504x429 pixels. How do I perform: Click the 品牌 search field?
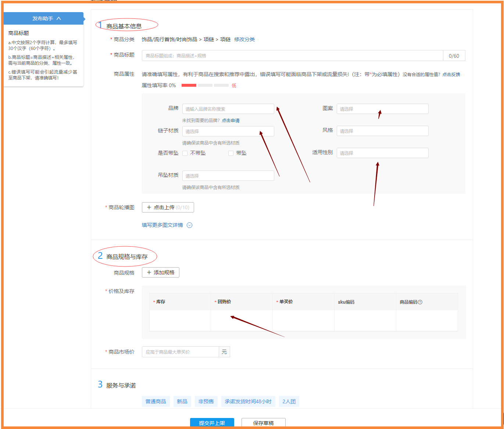coord(228,109)
